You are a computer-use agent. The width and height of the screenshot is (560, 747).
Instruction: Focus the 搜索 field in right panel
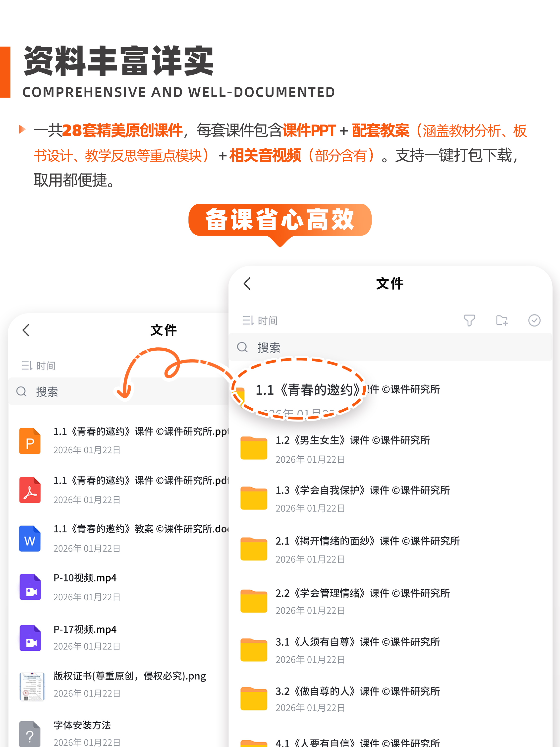(x=390, y=347)
